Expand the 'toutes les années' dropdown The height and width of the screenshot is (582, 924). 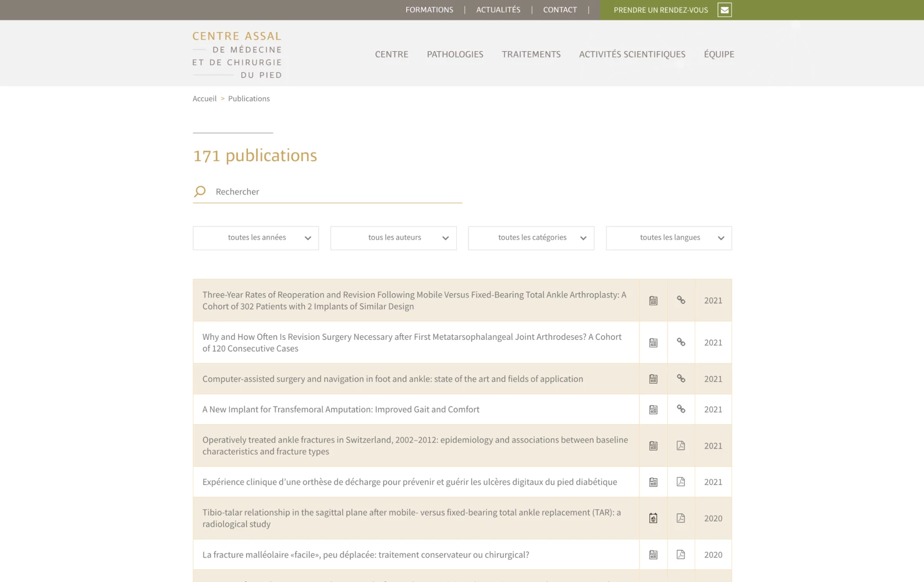(255, 238)
